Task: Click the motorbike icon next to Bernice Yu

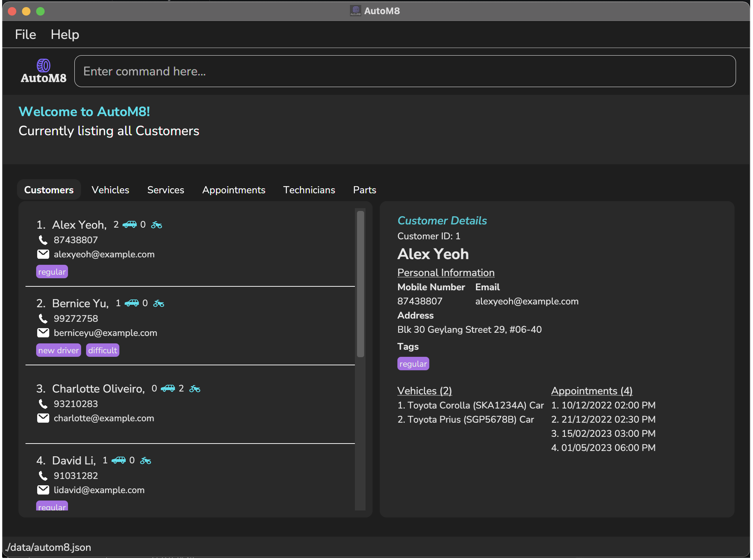Action: [x=159, y=303]
